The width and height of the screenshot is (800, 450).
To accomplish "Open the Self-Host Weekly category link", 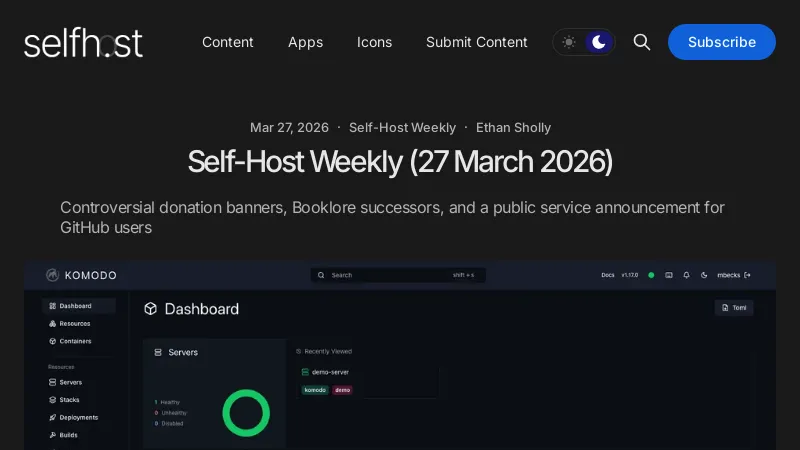I will (x=402, y=128).
